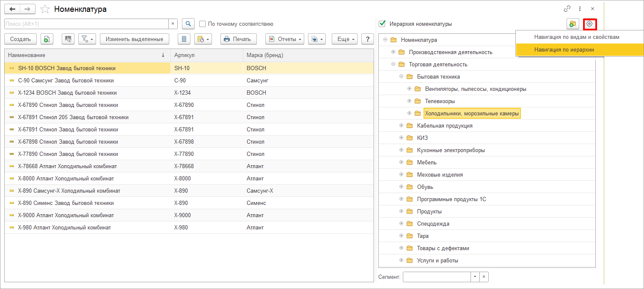Screen dimensions: 644x289
Task: Click the barcode search icon
Action: pos(68,39)
